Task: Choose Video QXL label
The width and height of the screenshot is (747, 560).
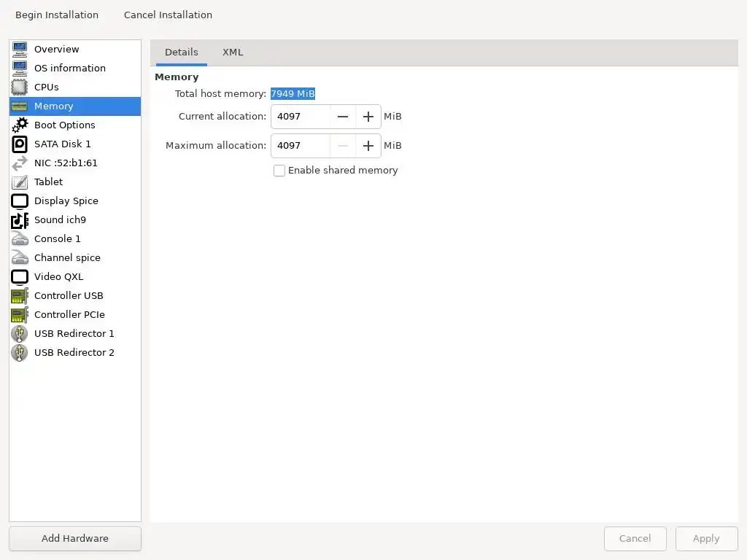Action: pyautogui.click(x=58, y=276)
